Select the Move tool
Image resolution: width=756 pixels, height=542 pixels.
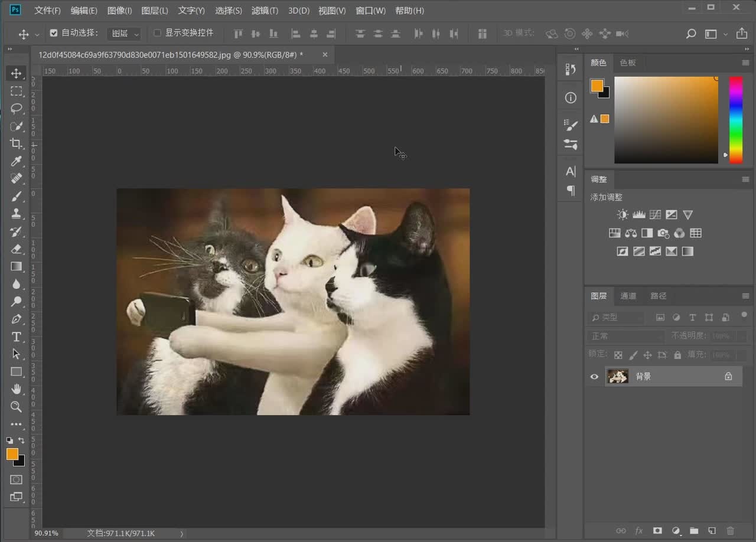[17, 73]
